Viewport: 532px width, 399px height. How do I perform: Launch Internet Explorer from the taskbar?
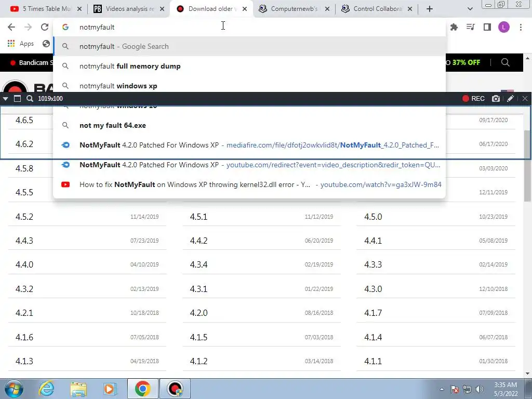point(46,389)
